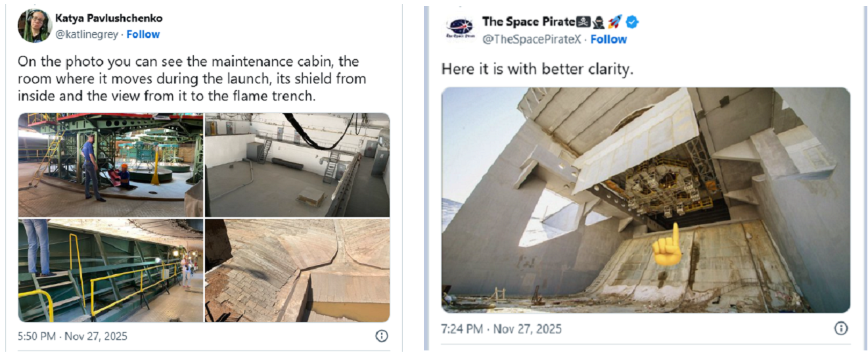Screen dimensions: 868x357
Task: Open the @TheSpacePirateX handle link
Action: (532, 39)
